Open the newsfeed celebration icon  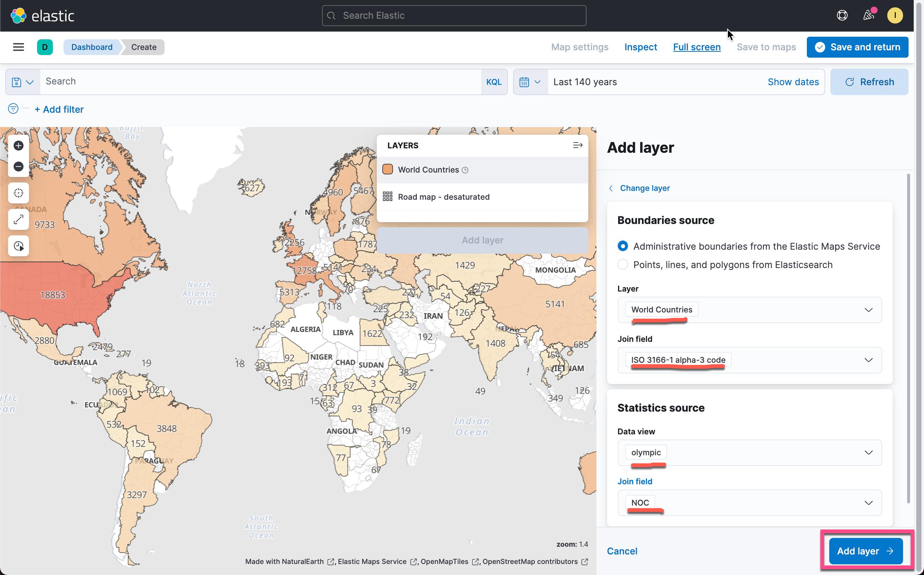869,15
